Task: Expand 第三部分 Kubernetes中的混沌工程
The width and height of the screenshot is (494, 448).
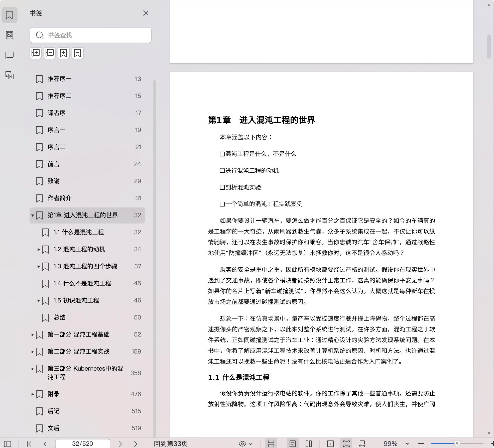Action: tap(33, 369)
